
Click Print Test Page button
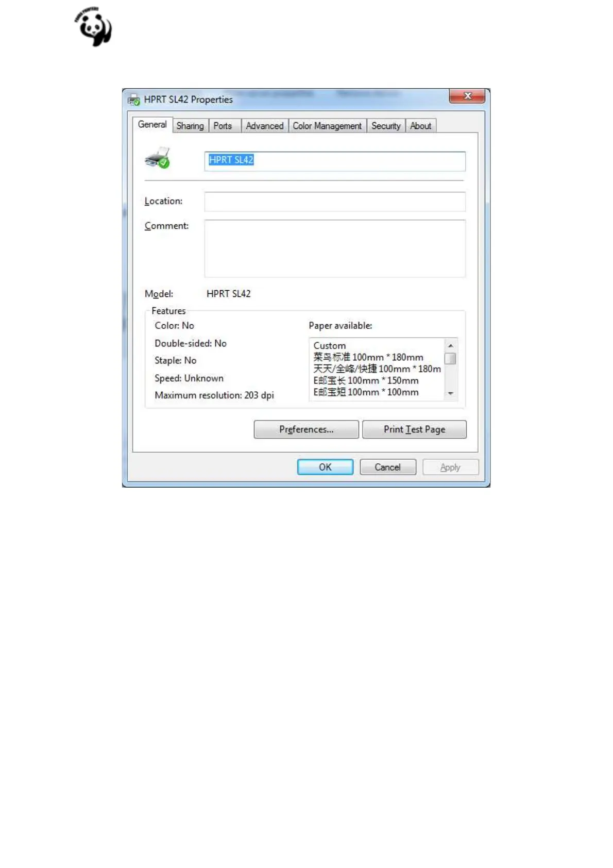point(414,429)
